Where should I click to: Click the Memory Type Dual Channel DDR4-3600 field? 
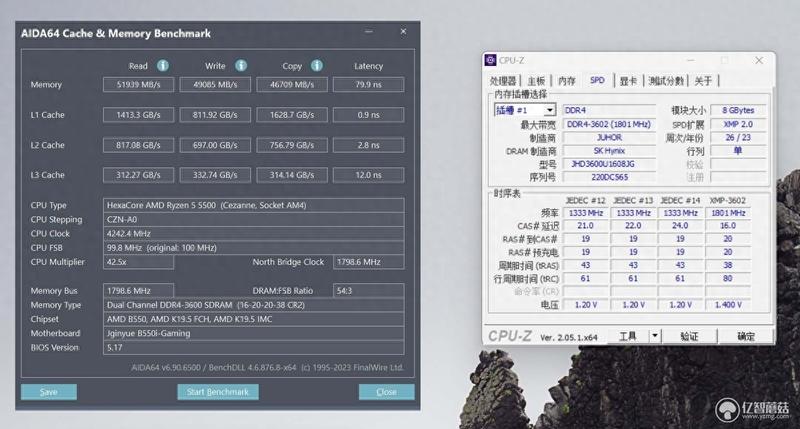[x=254, y=305]
